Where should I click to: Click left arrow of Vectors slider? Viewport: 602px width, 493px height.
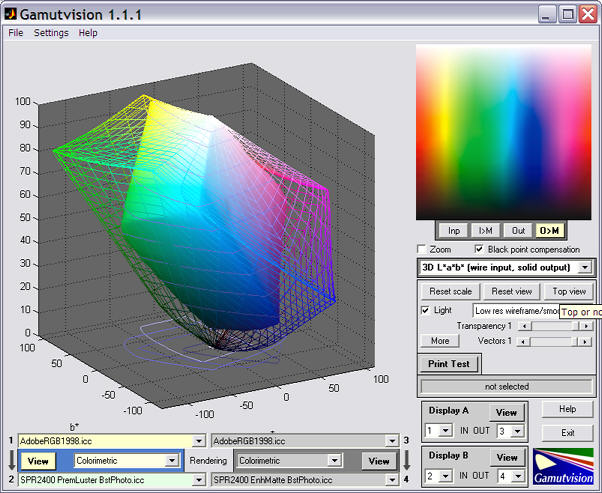point(524,341)
